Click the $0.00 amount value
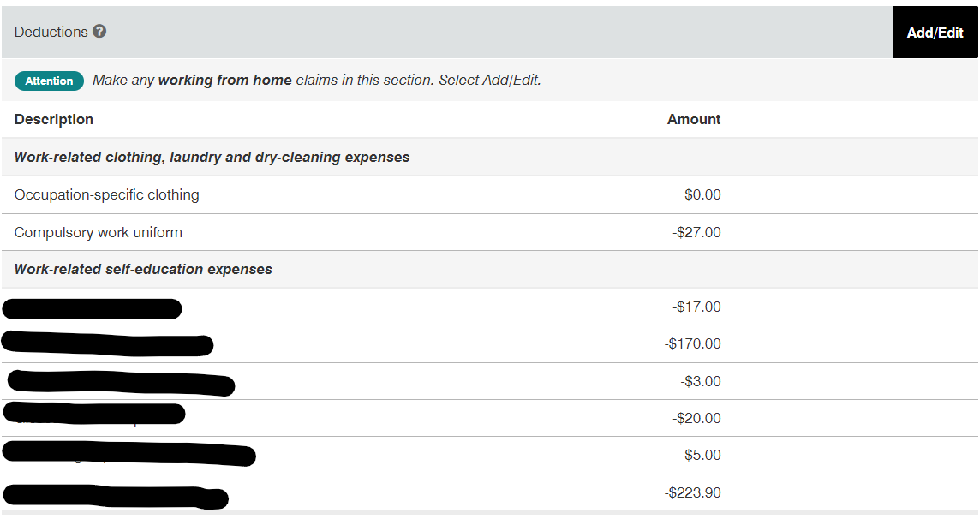Image resolution: width=980 pixels, height=519 pixels. point(702,194)
